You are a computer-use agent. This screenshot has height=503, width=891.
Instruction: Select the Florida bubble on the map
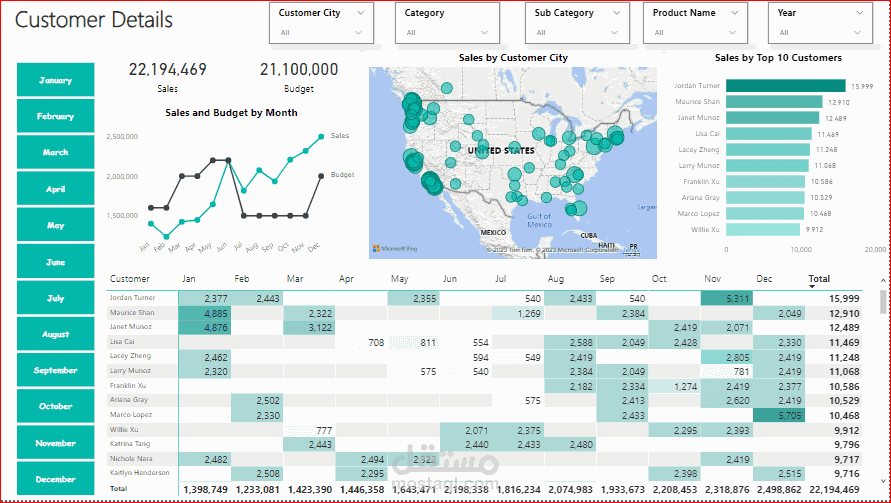580,209
